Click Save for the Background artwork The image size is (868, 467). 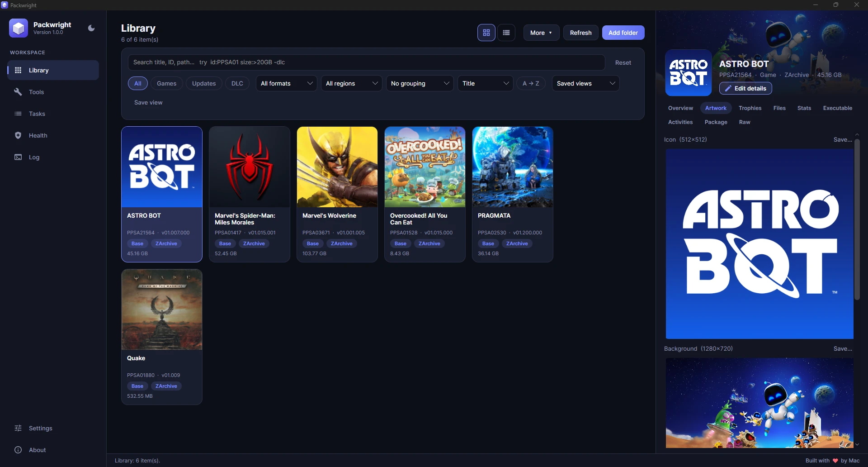(843, 348)
